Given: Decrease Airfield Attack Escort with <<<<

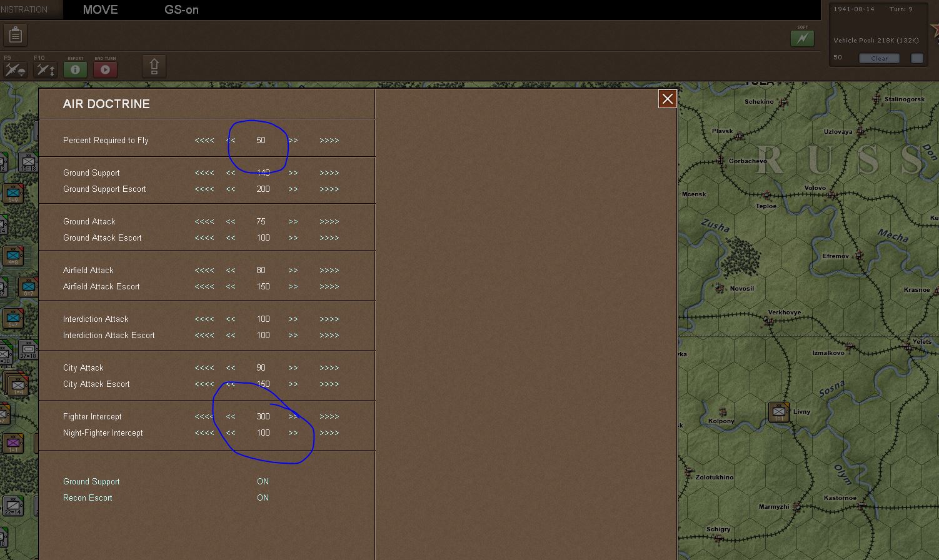Looking at the screenshot, I should click(x=204, y=286).
